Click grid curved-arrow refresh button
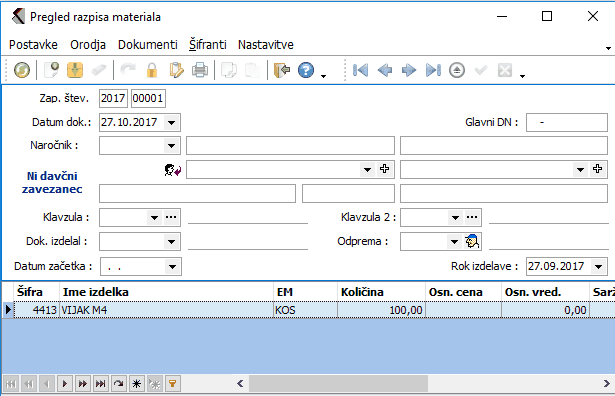This screenshot has height=396, width=615. coord(118,383)
